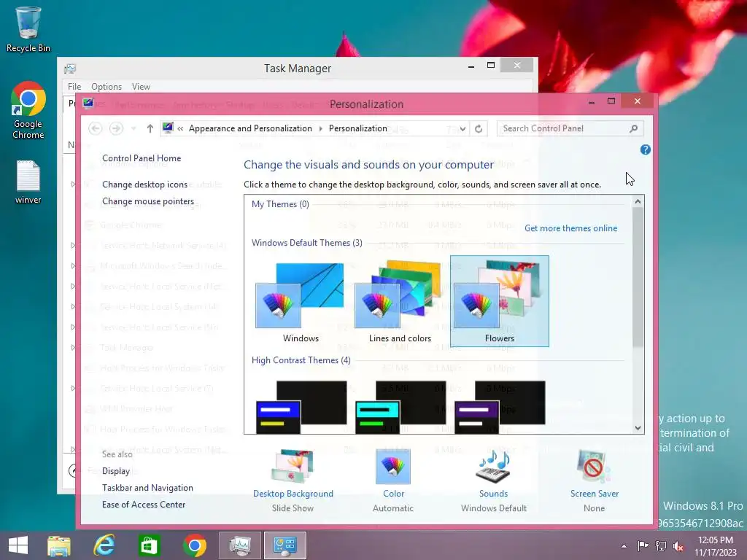This screenshot has width=747, height=560.
Task: Open Help with the blue question icon
Action: 645,150
